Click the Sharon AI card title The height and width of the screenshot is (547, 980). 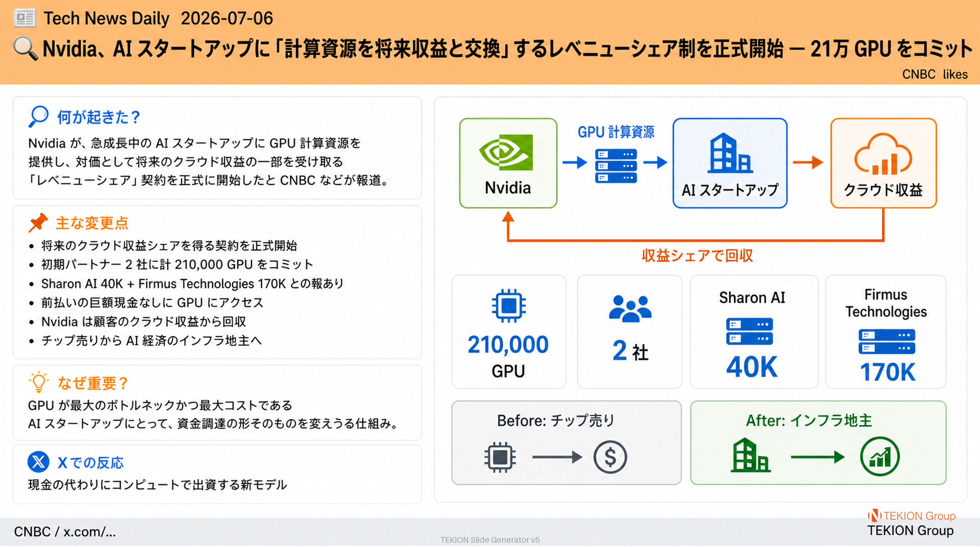pos(752,298)
